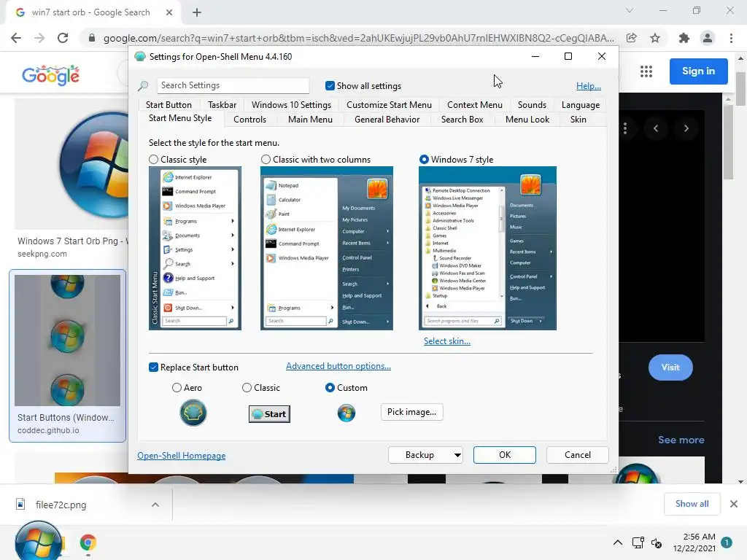Image resolution: width=747 pixels, height=560 pixels.
Task: Select Classic with two columns style
Action: point(266,160)
